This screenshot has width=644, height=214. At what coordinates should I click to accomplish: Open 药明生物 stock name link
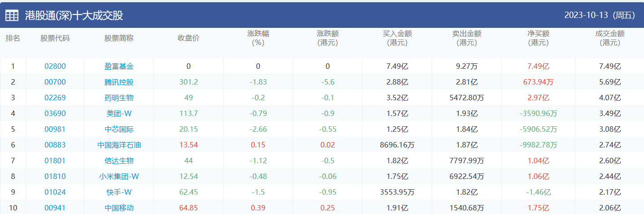[119, 98]
